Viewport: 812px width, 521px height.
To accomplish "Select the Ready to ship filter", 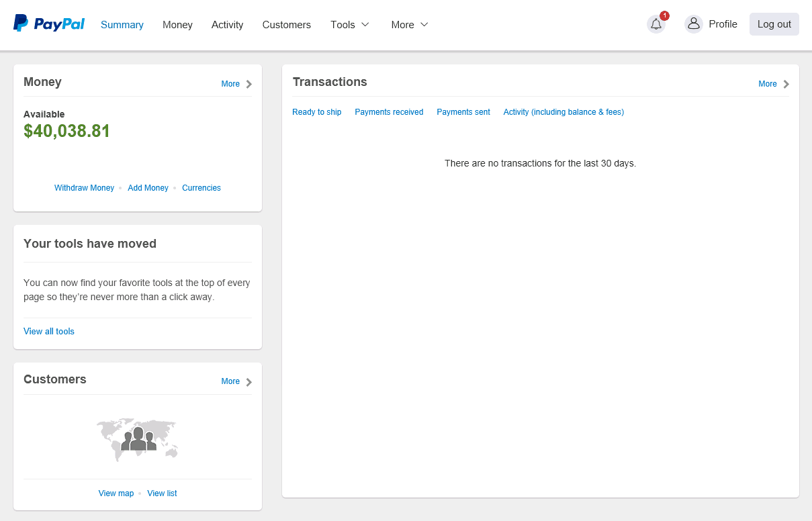I will coord(316,112).
